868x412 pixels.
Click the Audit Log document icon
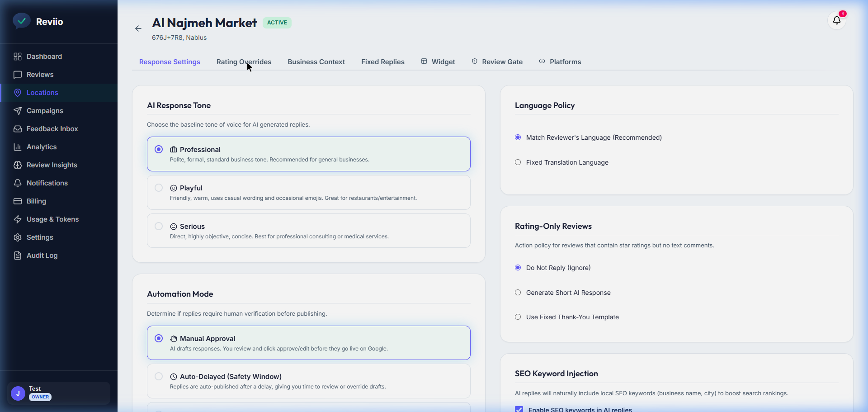[x=18, y=256]
